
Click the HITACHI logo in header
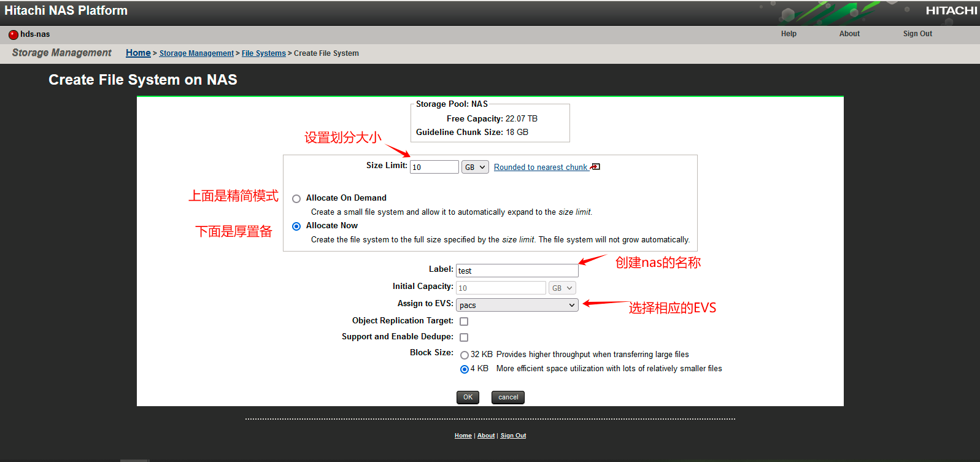click(951, 10)
